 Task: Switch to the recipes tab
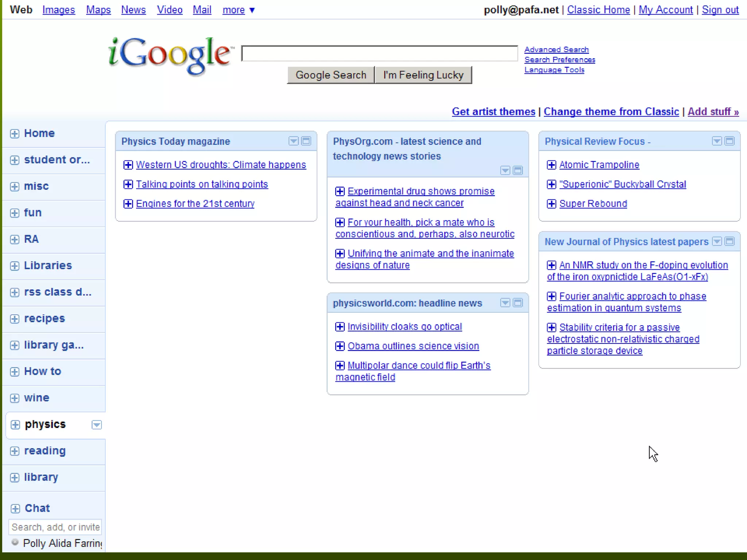tap(44, 318)
